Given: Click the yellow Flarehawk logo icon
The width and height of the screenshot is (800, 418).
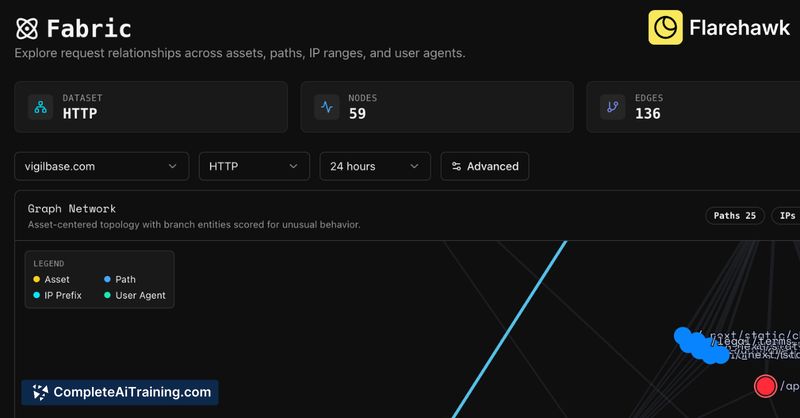Looking at the screenshot, I should pyautogui.click(x=665, y=27).
